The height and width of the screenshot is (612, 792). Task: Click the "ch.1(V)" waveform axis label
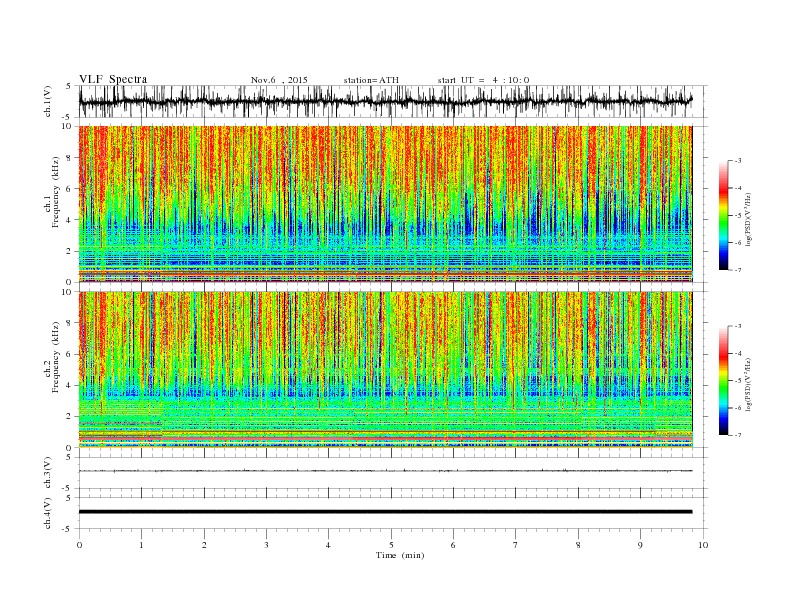pos(48,101)
